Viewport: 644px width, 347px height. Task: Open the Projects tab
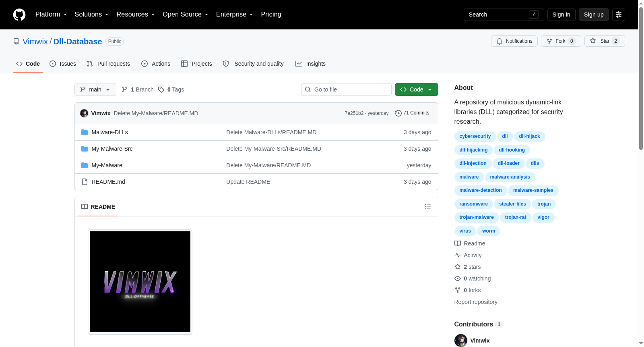pos(196,64)
